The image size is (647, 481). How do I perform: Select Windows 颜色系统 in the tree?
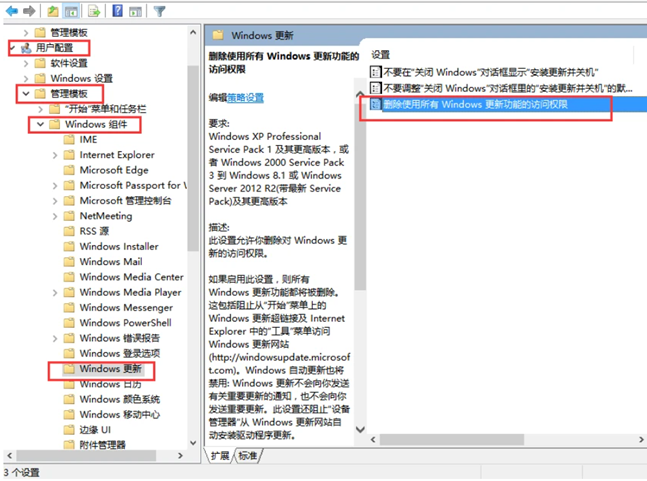[x=120, y=399]
